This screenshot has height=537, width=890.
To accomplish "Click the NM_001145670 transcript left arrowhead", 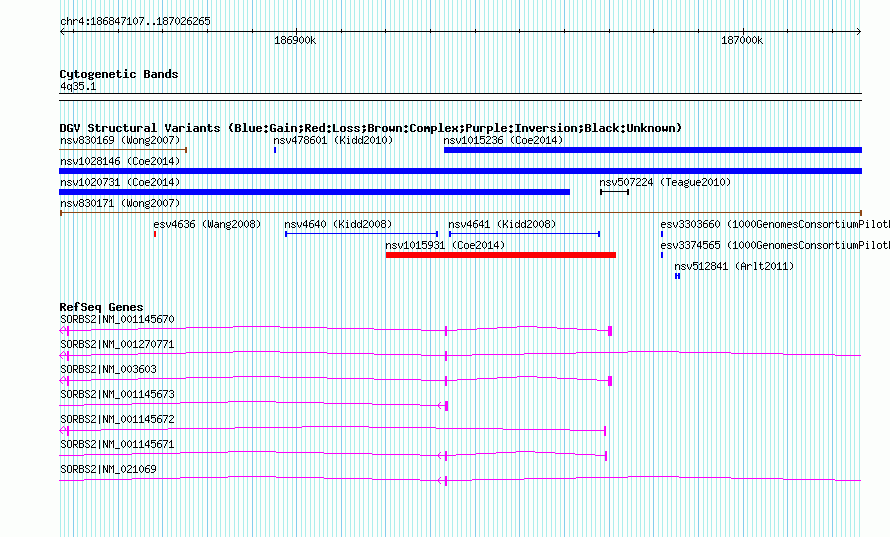I will 63,330.
